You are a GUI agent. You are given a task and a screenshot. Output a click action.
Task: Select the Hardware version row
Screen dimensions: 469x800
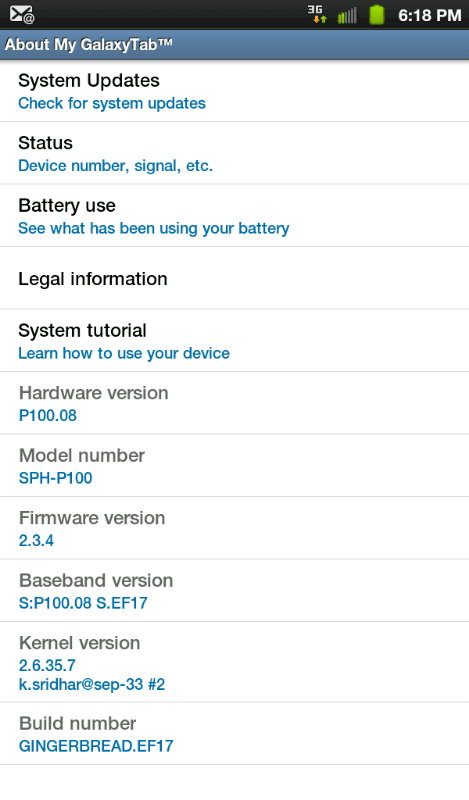[234, 403]
